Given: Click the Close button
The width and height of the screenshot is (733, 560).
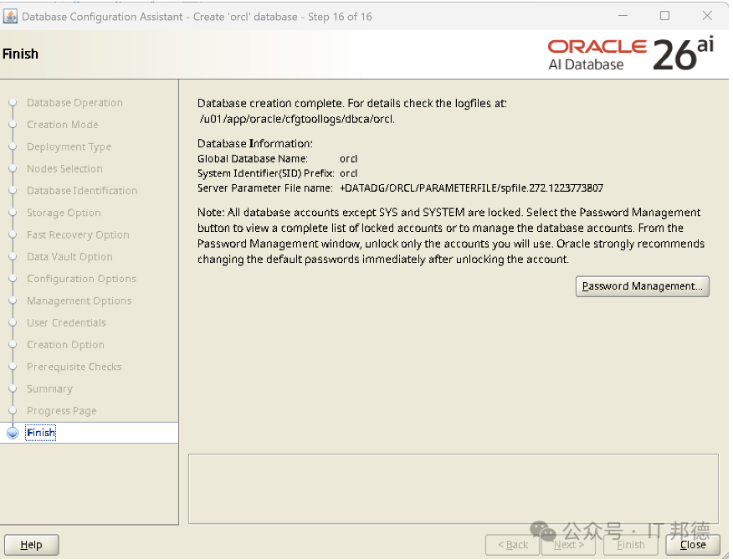Looking at the screenshot, I should pos(692,545).
